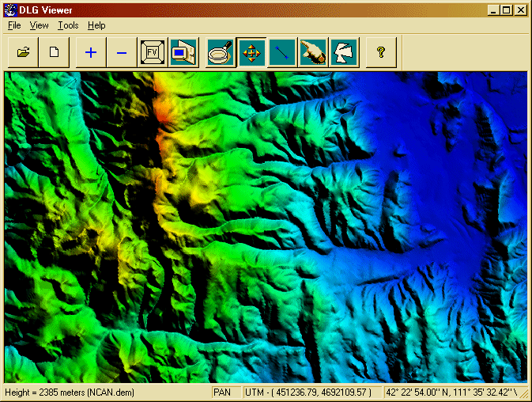Open the View menu
This screenshot has width=532, height=402.
pos(39,25)
